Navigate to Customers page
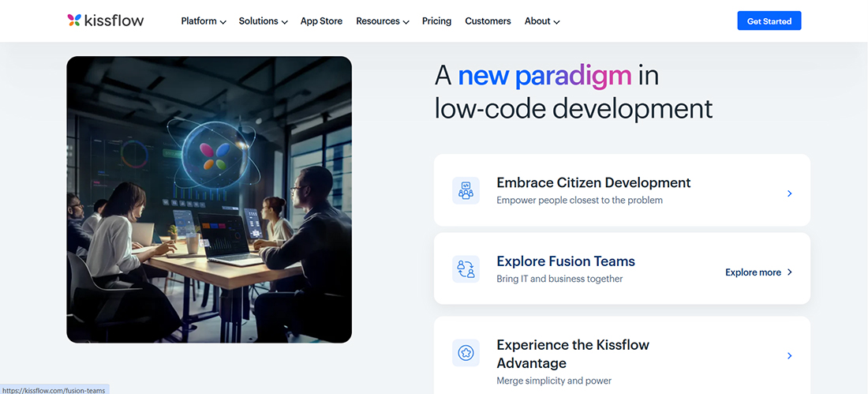The height and width of the screenshot is (394, 868). 488,21
